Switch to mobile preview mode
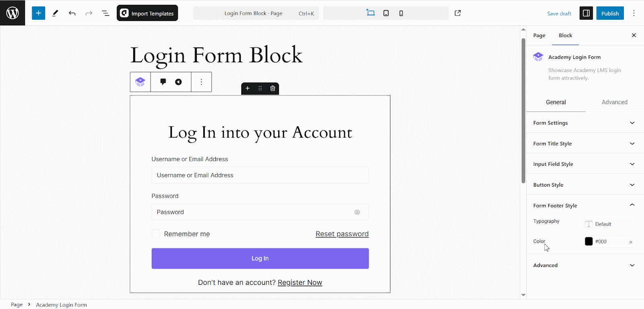644x309 pixels. click(401, 13)
